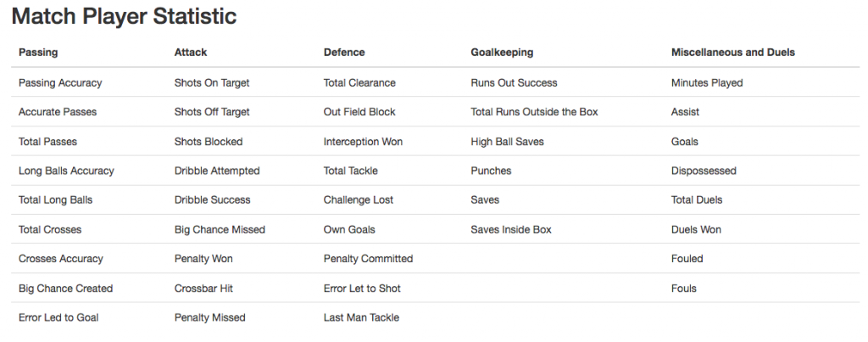Viewport: 868px width, 342px height.
Task: Click the Match Player Statistic heading
Action: point(124,15)
